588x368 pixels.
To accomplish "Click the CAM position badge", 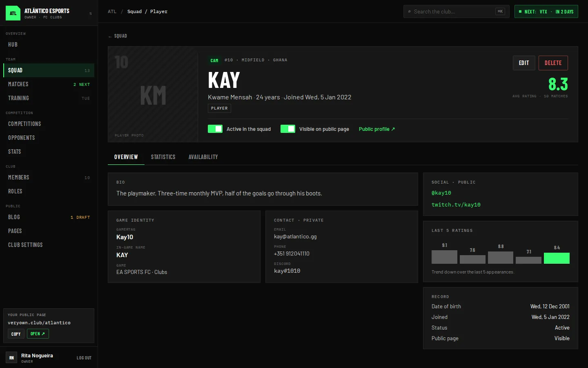I will [214, 60].
